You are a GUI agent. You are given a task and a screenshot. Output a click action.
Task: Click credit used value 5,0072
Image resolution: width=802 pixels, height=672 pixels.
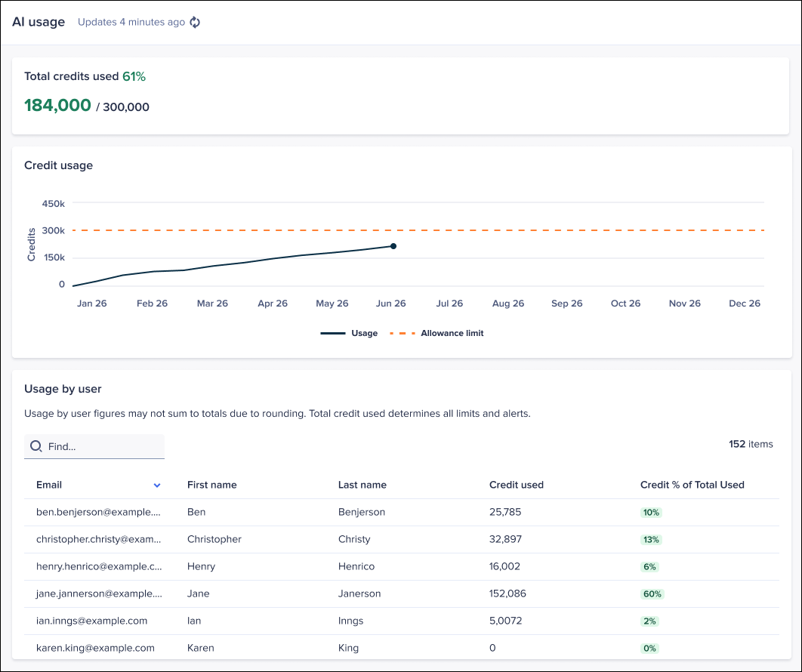pyautogui.click(x=506, y=621)
